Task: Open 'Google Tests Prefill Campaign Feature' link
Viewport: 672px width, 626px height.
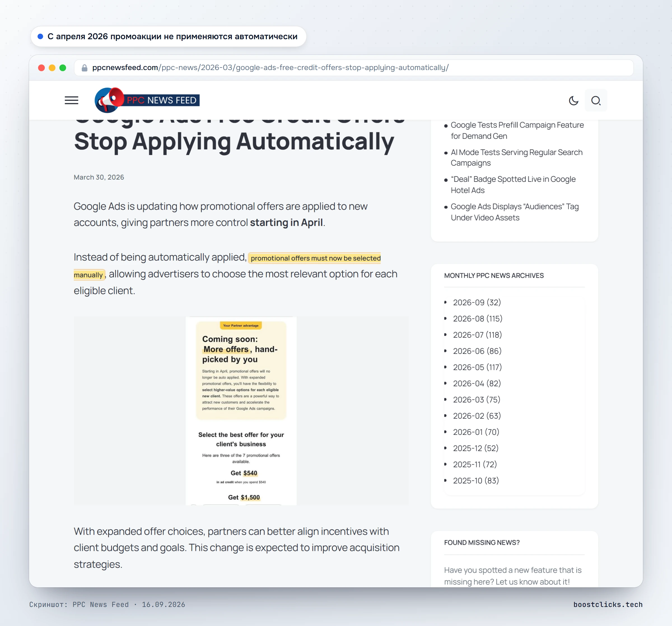Action: (517, 130)
